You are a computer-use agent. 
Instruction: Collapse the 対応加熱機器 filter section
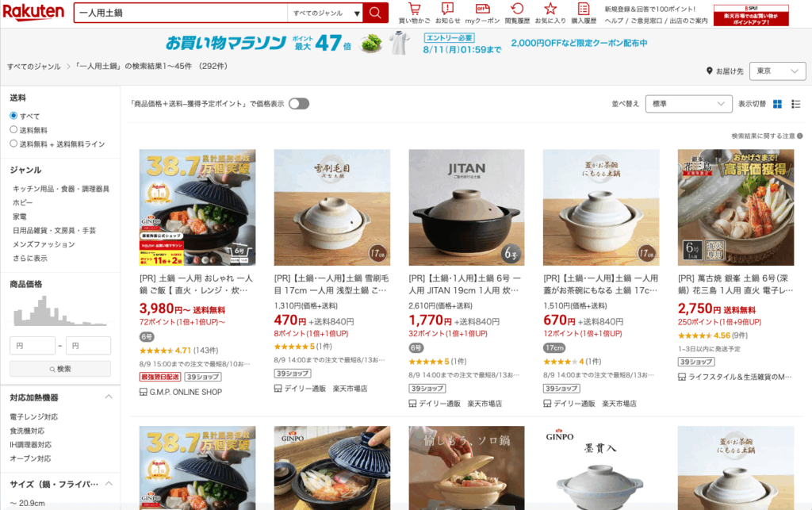[109, 397]
